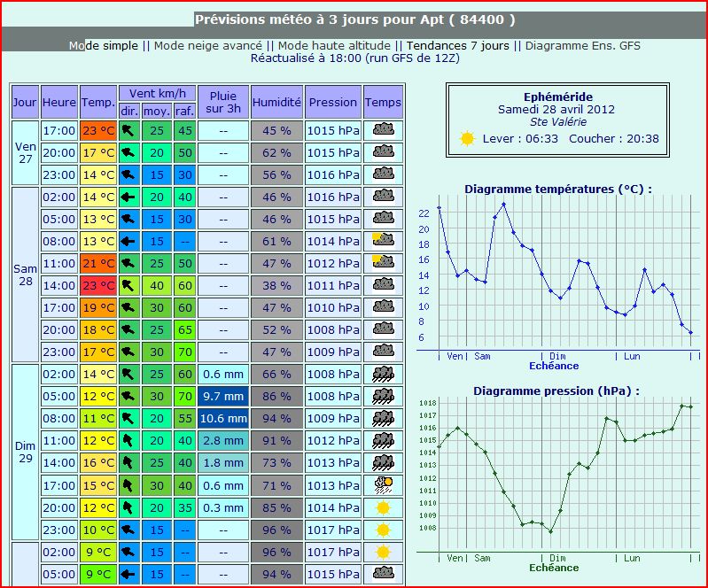Click the Ephéméride sun icon
The height and width of the screenshot is (588, 708).
[x=467, y=138]
